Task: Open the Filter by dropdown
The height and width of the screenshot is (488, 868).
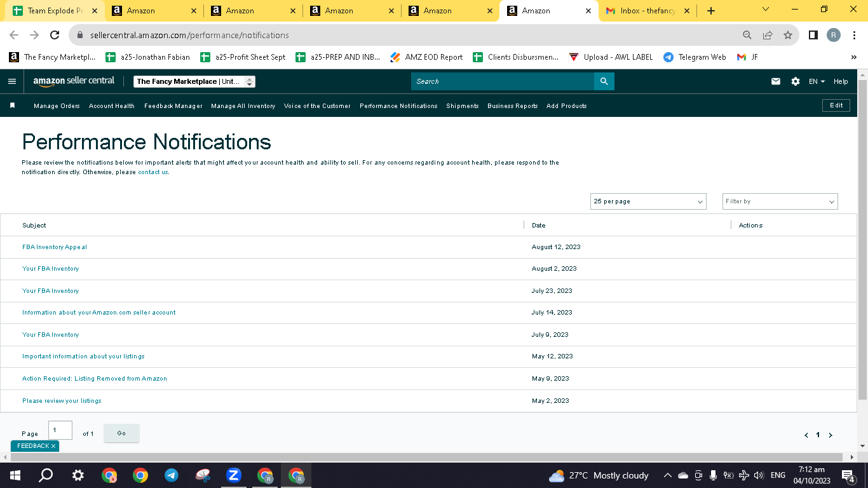Action: point(780,201)
